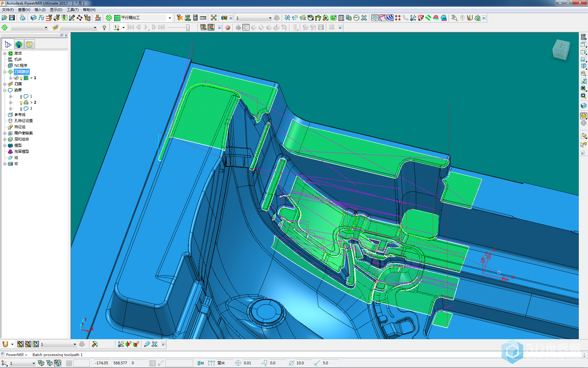
Task: Click the resize-to-fit arrows icon
Action: click(x=214, y=18)
